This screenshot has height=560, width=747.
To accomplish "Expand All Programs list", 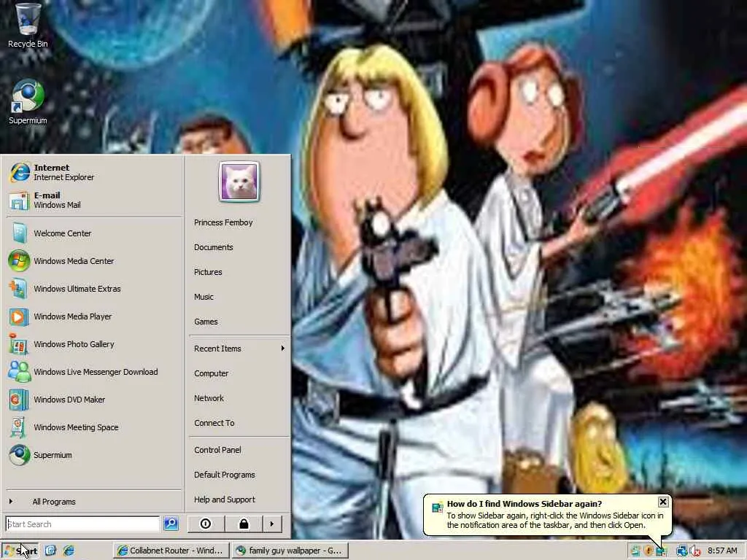I will pyautogui.click(x=94, y=502).
